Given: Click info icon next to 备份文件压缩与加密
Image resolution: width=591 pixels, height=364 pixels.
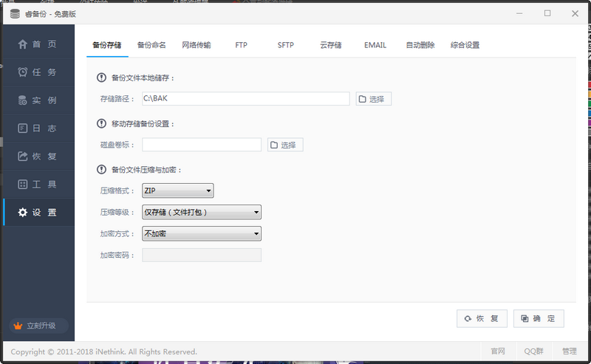Looking at the screenshot, I should click(x=101, y=170).
